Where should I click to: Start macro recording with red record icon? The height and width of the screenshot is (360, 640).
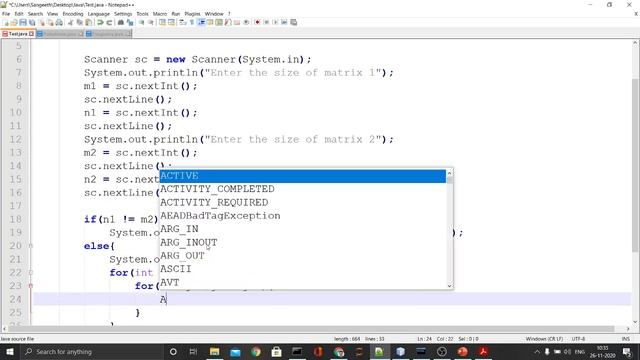[257, 22]
